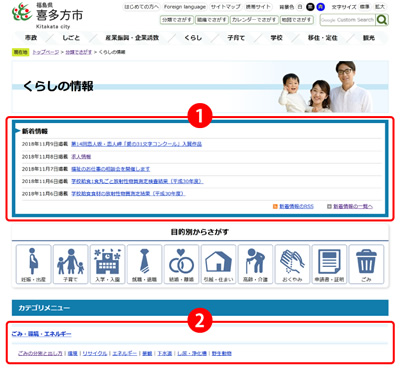Viewport: 400px width, 370px height.
Task: Open the 入学・入園 school building icon
Action: click(107, 264)
